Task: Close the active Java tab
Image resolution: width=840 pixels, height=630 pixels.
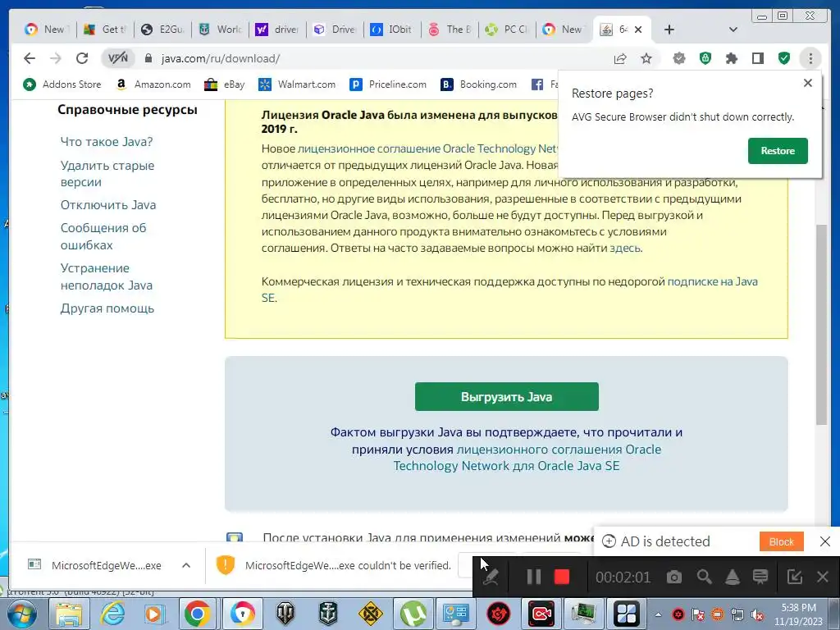Action: pyautogui.click(x=638, y=30)
